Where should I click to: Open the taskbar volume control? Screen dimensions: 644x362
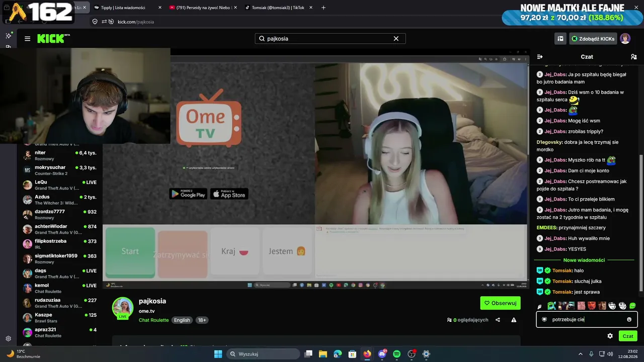610,354
